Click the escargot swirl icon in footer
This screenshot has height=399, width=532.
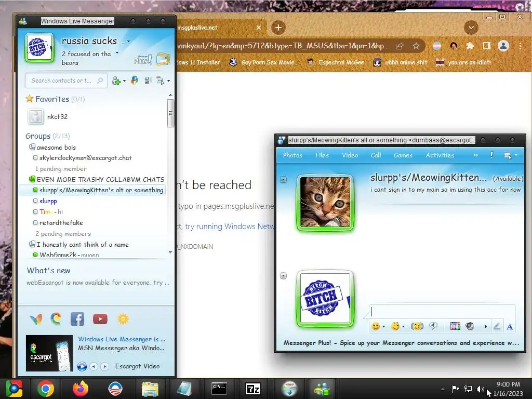tap(56, 319)
